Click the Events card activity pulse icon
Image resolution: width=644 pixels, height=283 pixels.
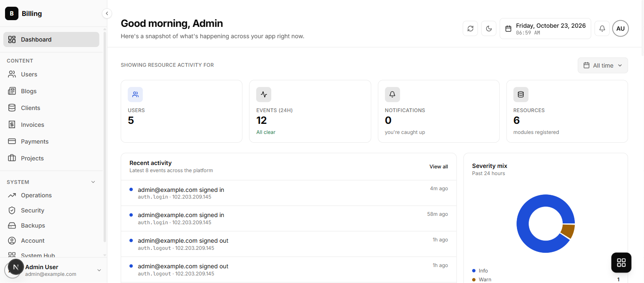coord(264,94)
